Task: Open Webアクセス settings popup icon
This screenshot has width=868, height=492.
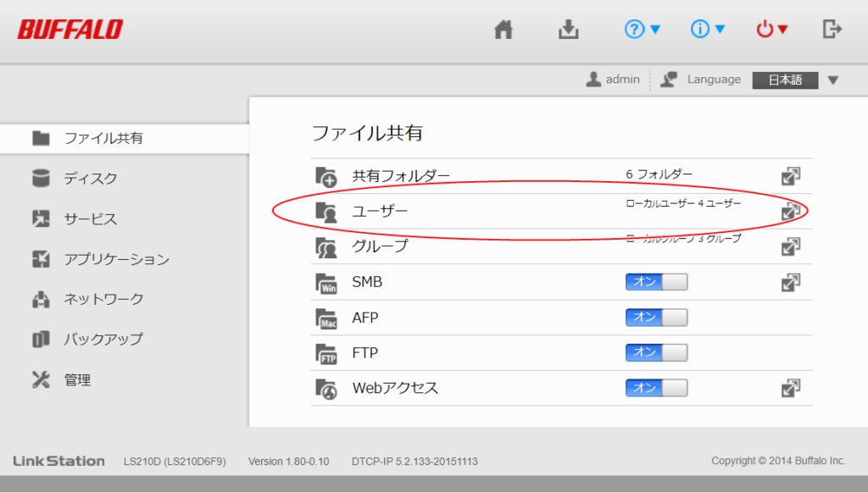Action: click(x=790, y=388)
